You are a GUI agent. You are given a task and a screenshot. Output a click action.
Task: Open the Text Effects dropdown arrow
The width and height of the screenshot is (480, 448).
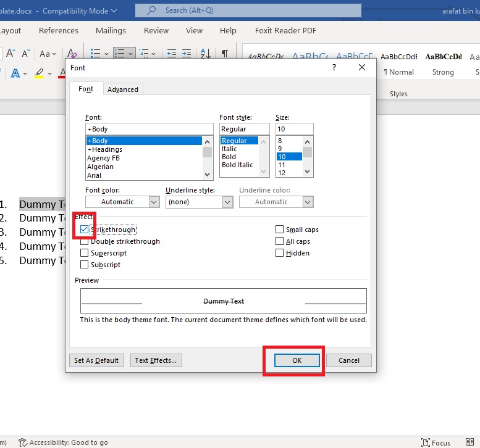tap(25, 73)
